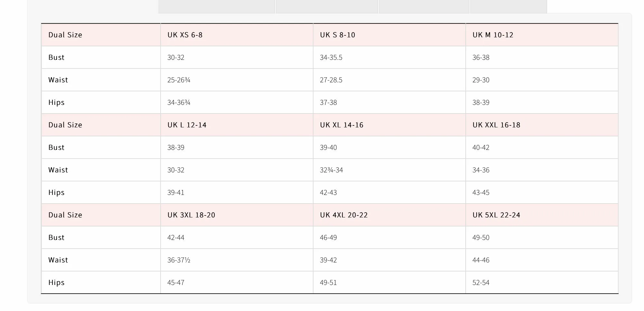The image size is (644, 311).
Task: Select the UK L 12-14 header cell
Action: pos(237,125)
